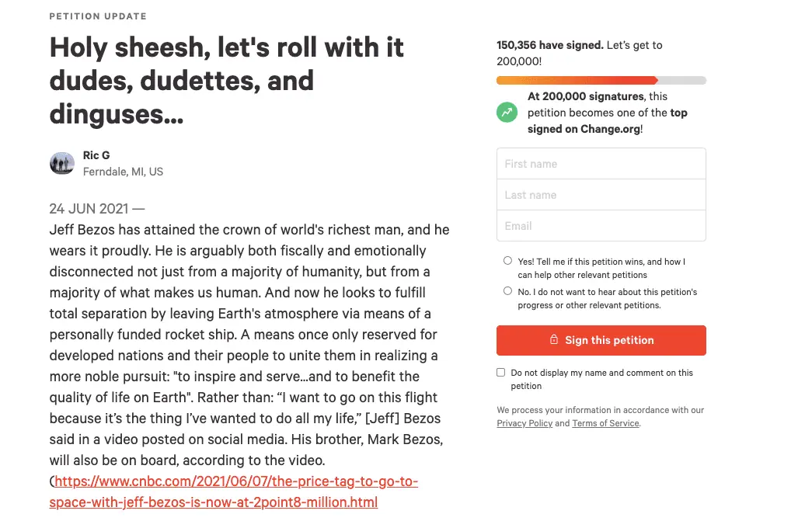Click the "Holy sheesh" petition headline
Viewport: 812px width, 528px height.
[226, 81]
